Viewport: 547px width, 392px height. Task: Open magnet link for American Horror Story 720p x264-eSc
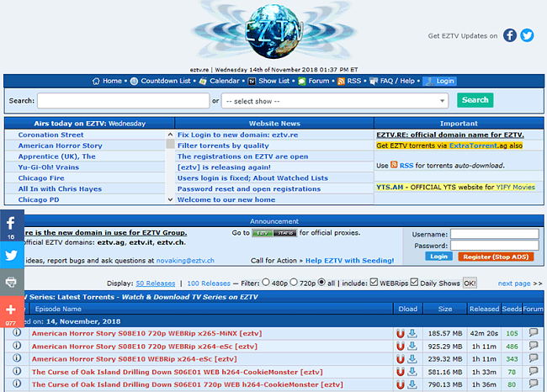pyautogui.click(x=401, y=347)
